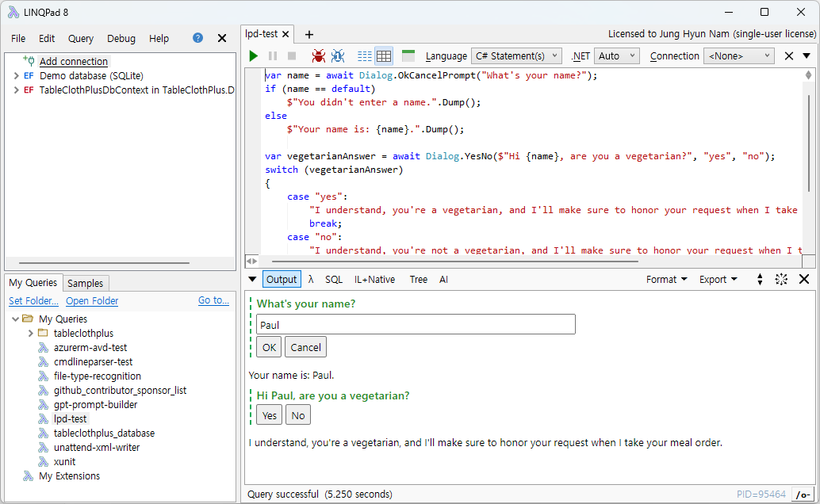Click the up/down arrows results layout icon
Viewport: 820px width, 504px height.
tap(760, 279)
